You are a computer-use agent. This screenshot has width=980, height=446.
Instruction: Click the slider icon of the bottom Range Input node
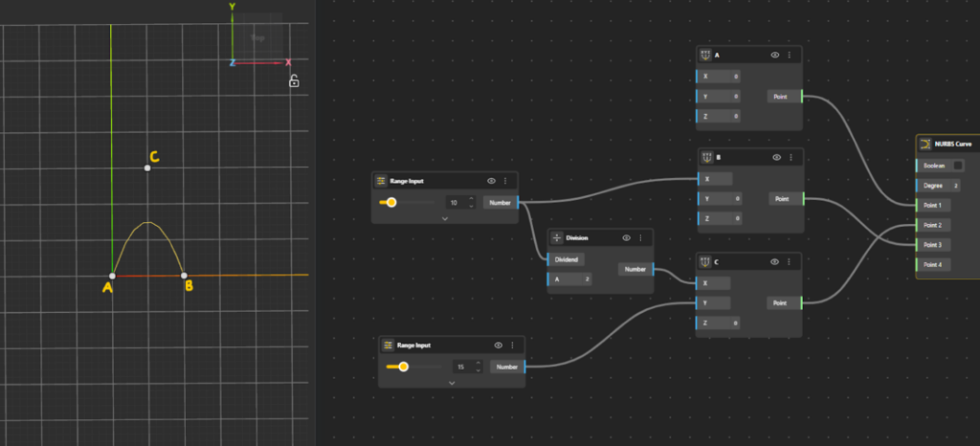pyautogui.click(x=388, y=345)
